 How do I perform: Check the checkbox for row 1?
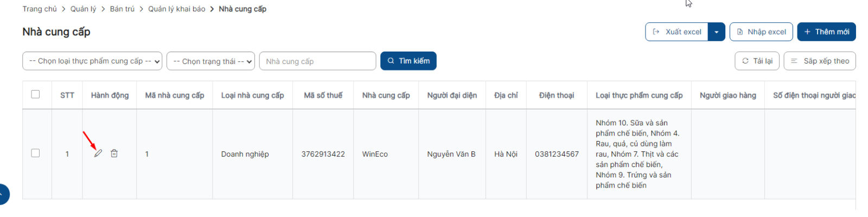click(36, 153)
